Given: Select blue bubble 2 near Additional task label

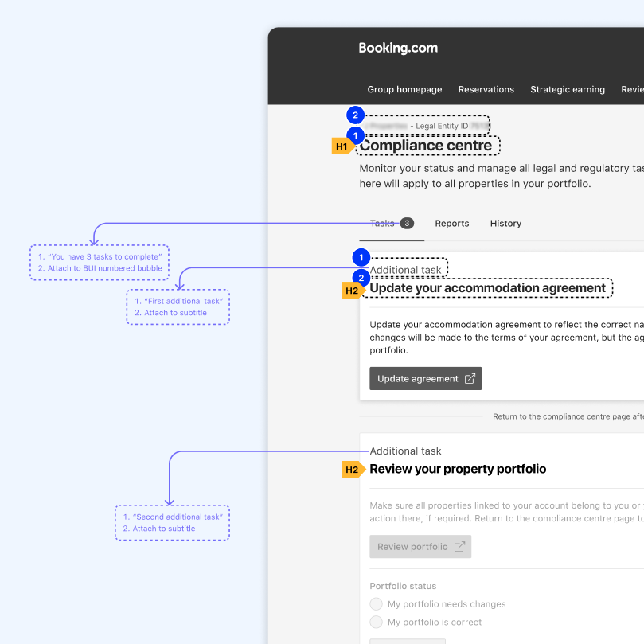Looking at the screenshot, I should [361, 279].
